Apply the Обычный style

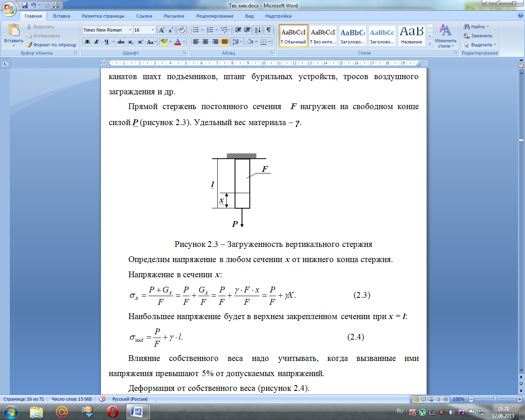(294, 36)
